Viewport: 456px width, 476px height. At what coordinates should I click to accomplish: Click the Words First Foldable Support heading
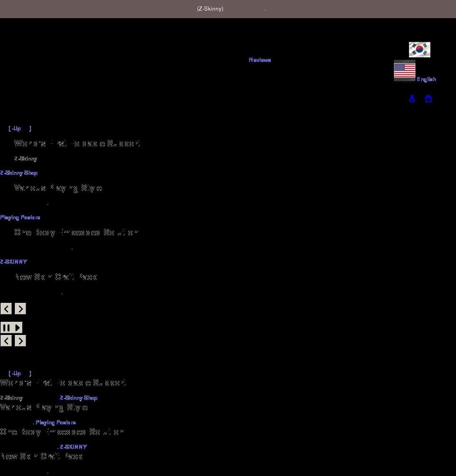pos(77,143)
